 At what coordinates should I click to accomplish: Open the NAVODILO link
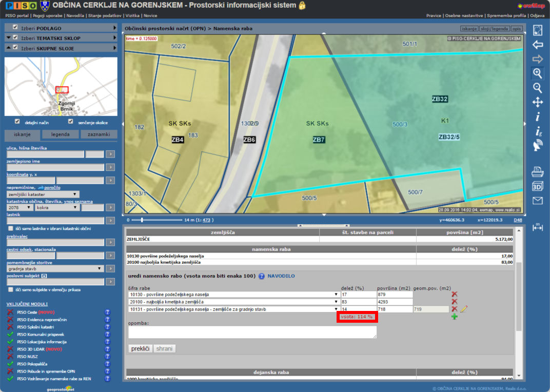click(x=281, y=276)
